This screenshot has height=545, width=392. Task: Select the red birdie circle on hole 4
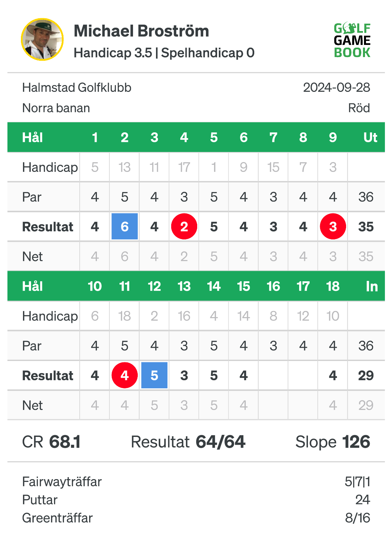click(x=184, y=227)
